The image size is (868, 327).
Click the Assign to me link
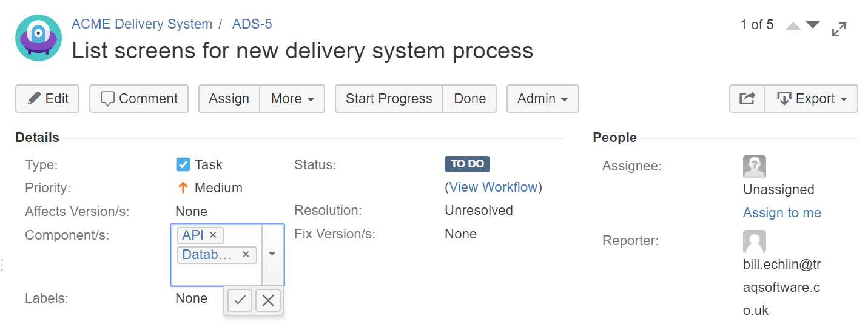click(782, 212)
